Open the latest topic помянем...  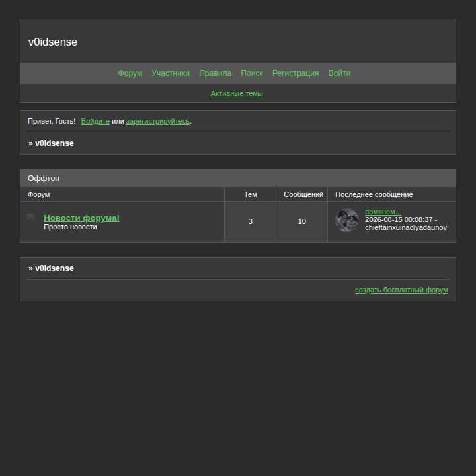point(383,212)
